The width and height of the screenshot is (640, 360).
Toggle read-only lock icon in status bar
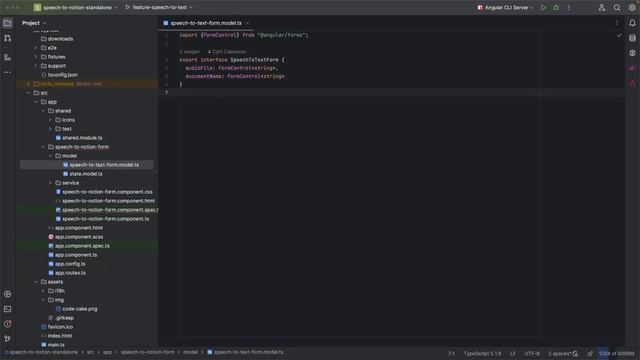[x=590, y=353]
